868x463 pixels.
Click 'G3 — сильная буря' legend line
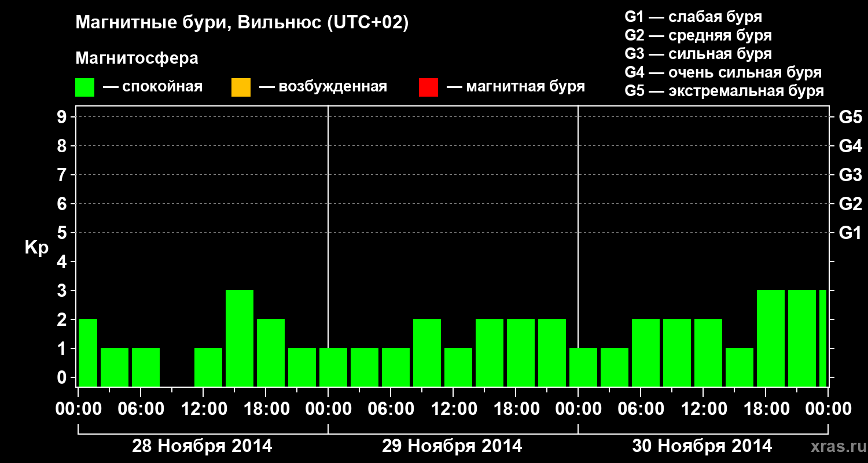pyautogui.click(x=698, y=54)
